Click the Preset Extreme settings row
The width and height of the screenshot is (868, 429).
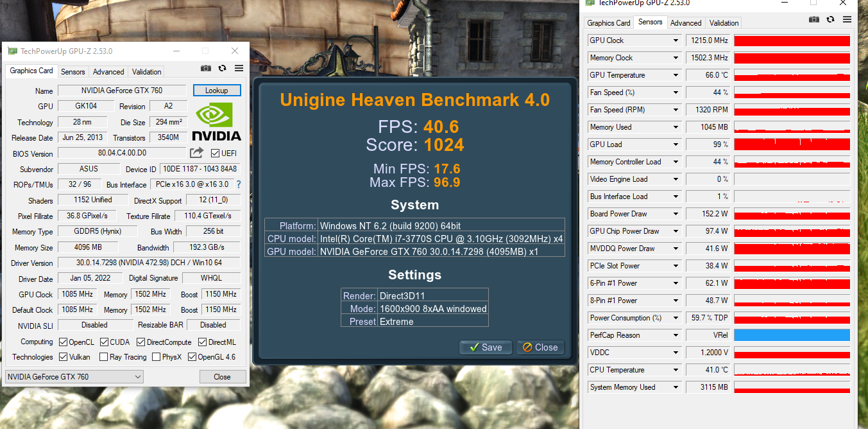[414, 322]
